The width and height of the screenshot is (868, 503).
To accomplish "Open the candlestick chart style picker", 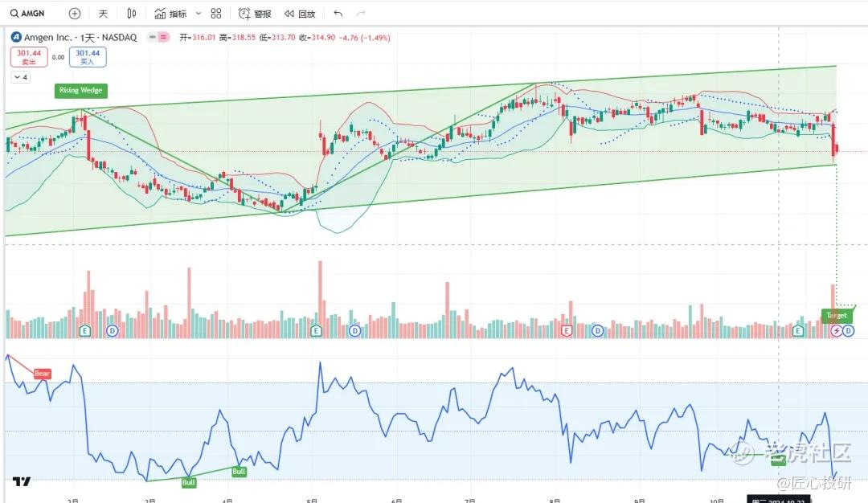I will [x=132, y=14].
